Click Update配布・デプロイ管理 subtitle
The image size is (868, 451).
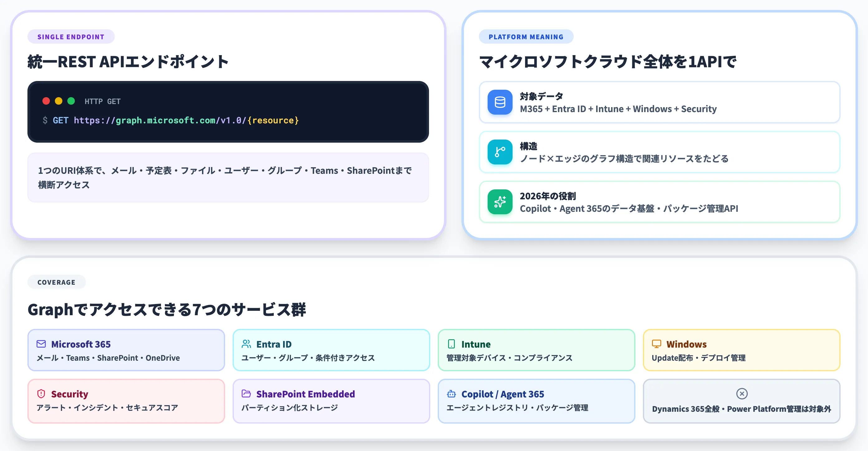click(x=698, y=358)
